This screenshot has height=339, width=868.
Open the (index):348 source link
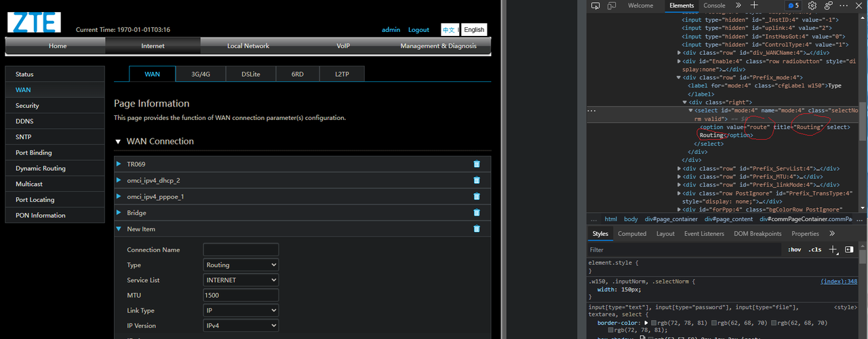click(839, 281)
